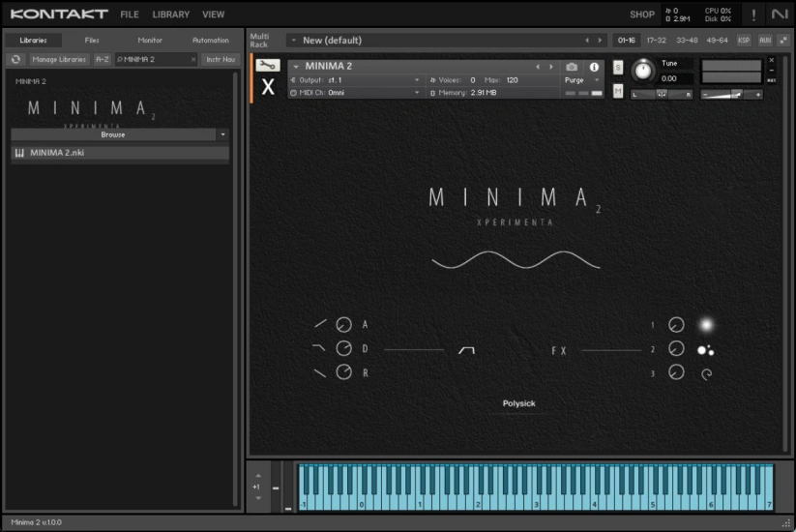The width and height of the screenshot is (796, 532).
Task: Open the instrument edit wrench icon
Action: pyautogui.click(x=268, y=66)
